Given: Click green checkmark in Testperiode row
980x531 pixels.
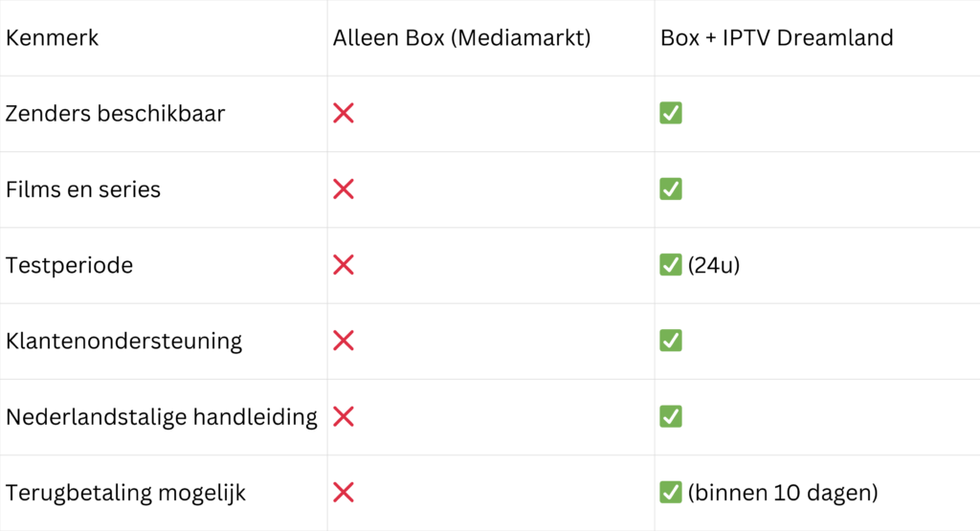Looking at the screenshot, I should (x=671, y=265).
